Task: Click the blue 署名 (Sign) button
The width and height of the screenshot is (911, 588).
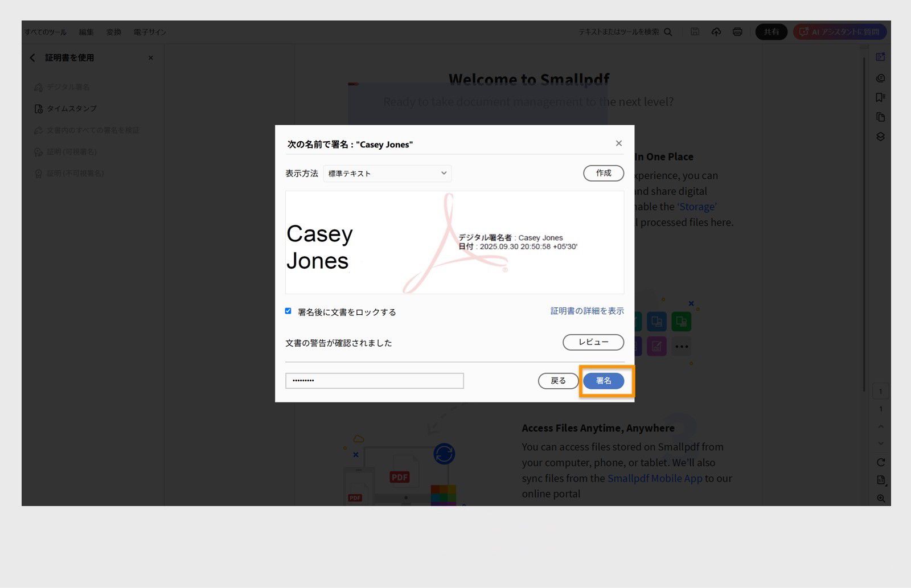Action: click(x=604, y=381)
